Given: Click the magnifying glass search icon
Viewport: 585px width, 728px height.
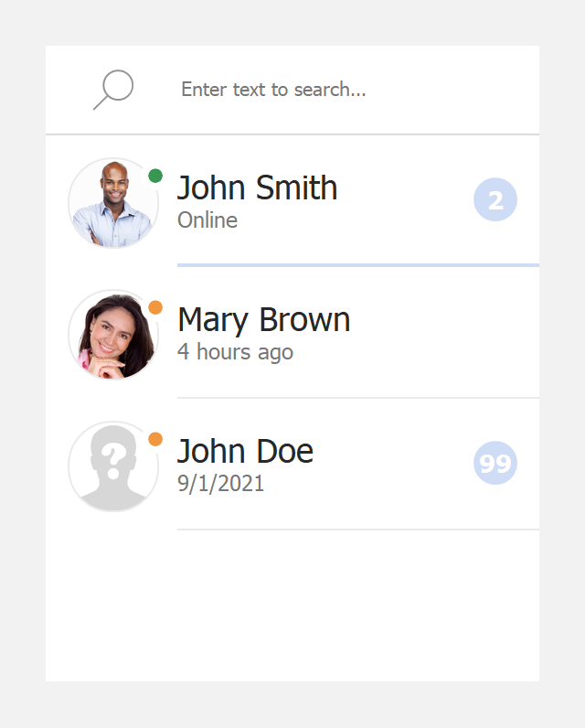Looking at the screenshot, I should click(x=113, y=90).
